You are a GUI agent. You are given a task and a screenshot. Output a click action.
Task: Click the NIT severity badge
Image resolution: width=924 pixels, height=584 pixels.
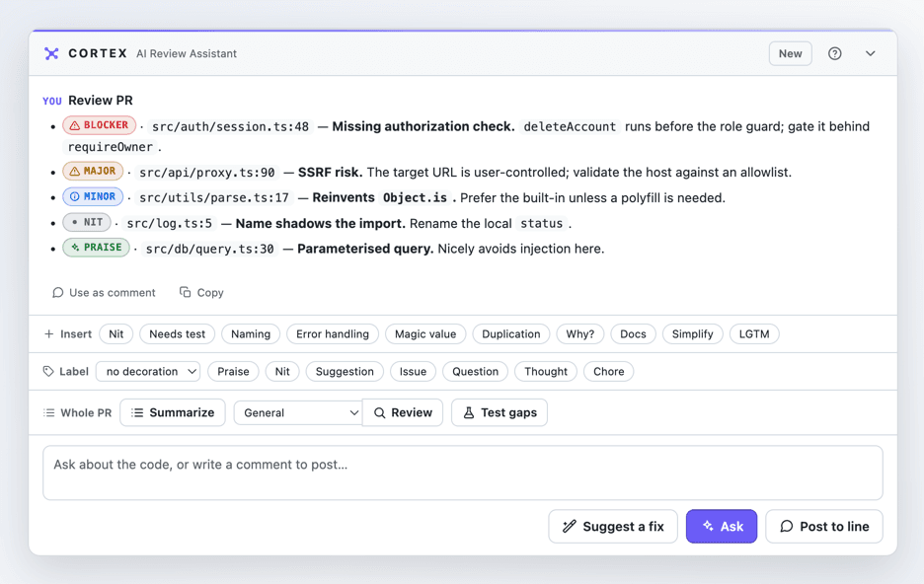click(87, 223)
